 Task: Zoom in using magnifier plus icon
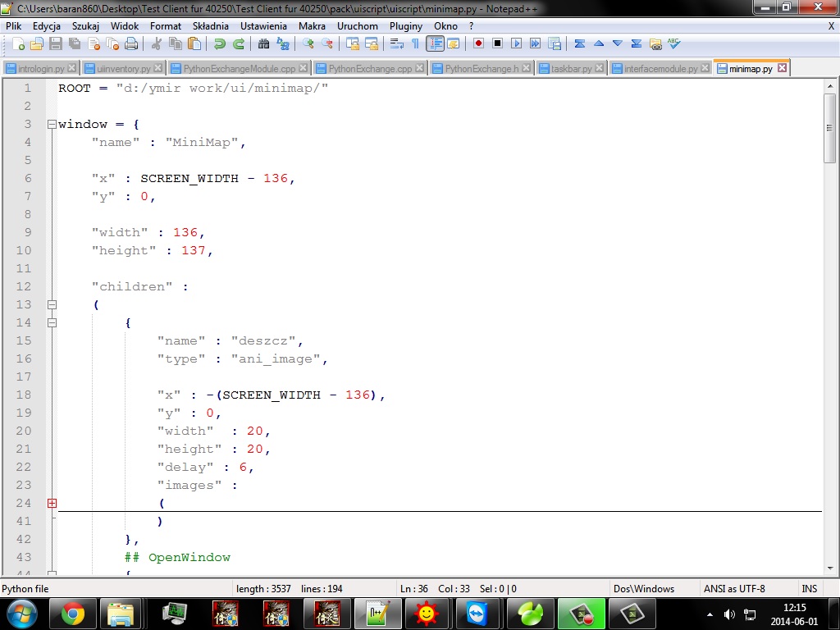click(308, 44)
